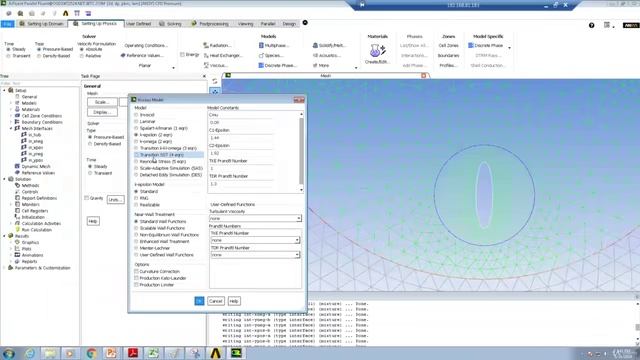Select the Laminar model radio

[136, 122]
